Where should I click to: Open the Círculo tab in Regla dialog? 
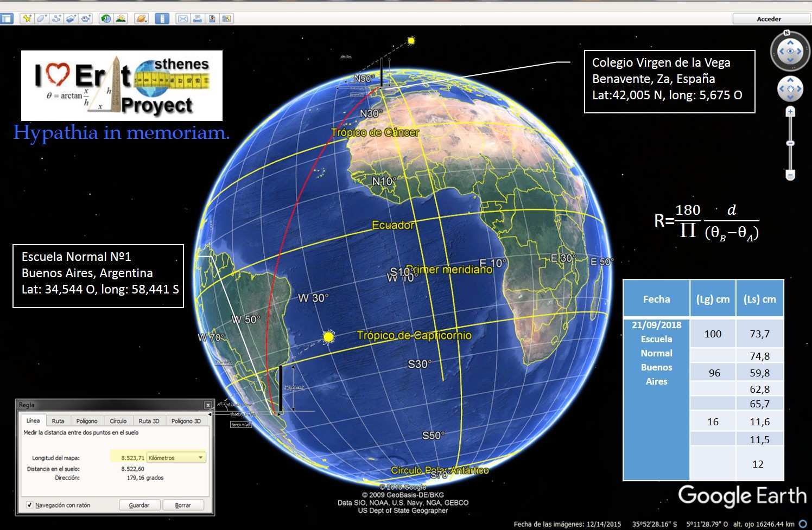(x=118, y=421)
